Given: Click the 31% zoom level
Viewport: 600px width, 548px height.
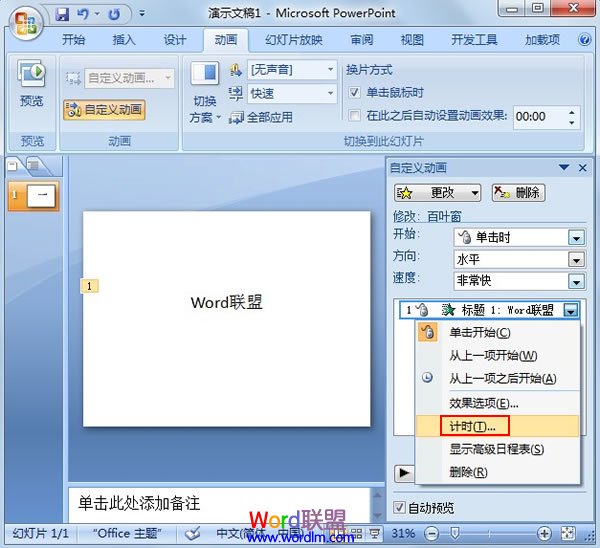Looking at the screenshot, I should click(403, 533).
